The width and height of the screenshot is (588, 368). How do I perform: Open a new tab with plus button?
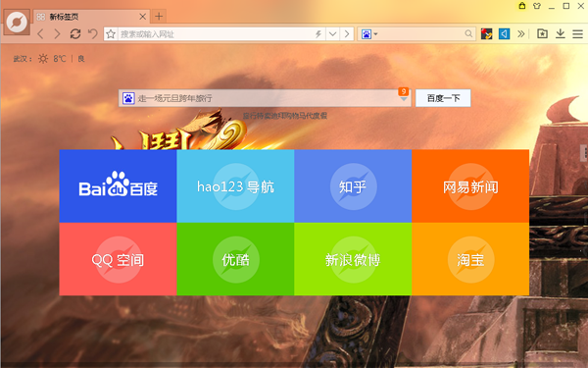point(159,16)
